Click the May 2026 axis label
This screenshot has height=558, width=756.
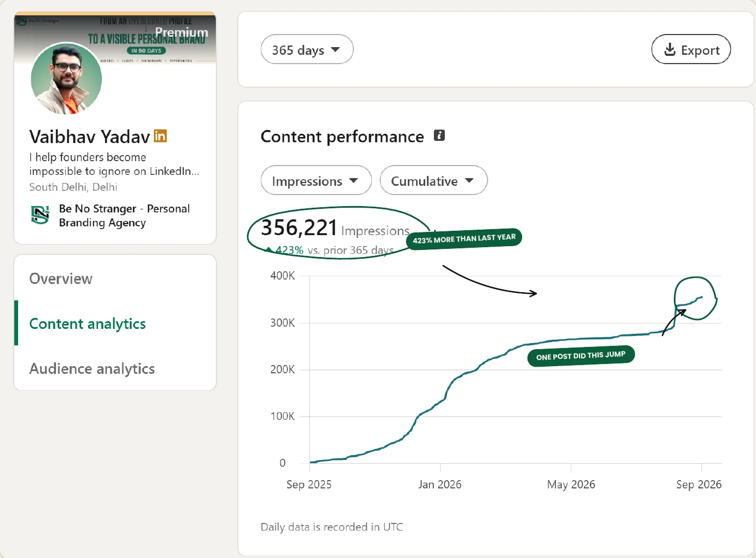click(571, 485)
